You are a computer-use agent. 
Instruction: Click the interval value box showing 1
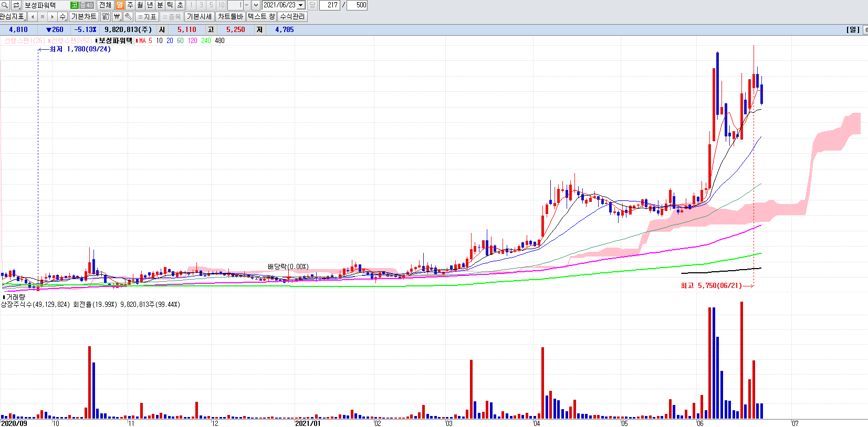click(235, 5)
